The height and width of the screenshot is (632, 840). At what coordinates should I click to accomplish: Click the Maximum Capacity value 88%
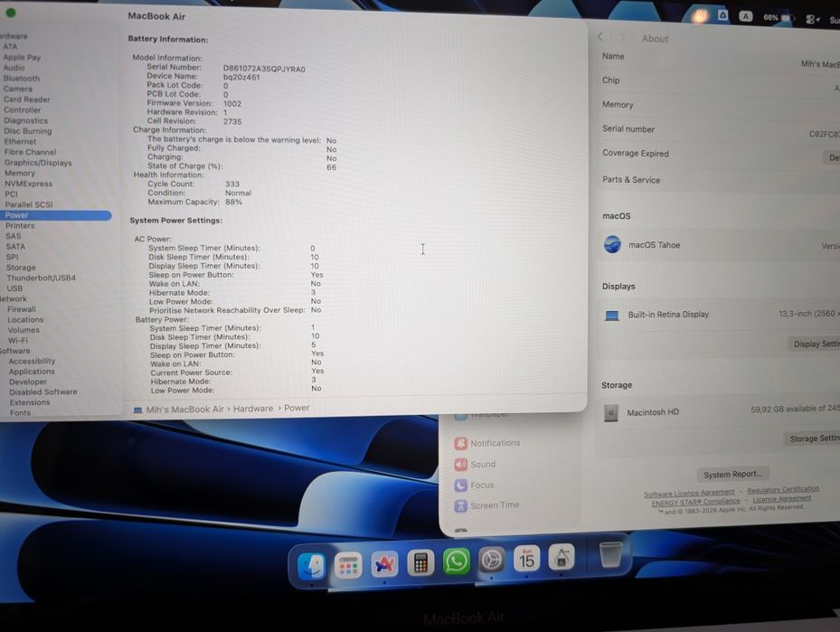coord(233,202)
